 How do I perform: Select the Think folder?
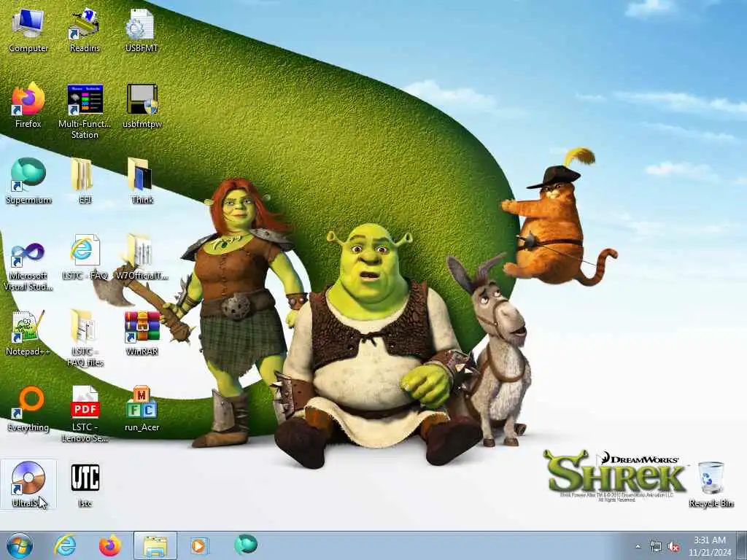click(142, 181)
